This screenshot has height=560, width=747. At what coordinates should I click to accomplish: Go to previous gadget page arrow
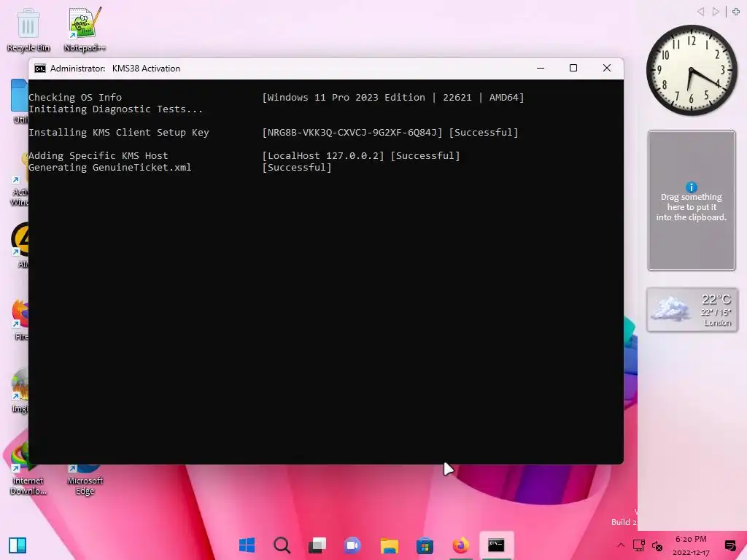(x=700, y=12)
